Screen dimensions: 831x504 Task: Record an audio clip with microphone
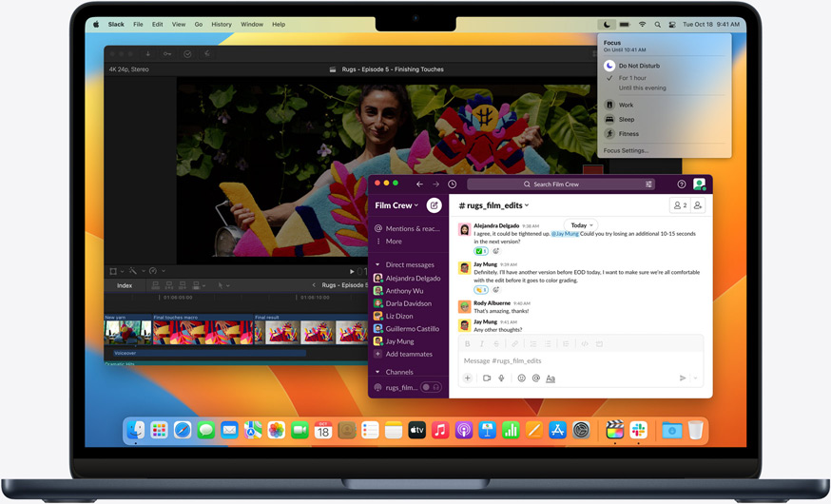[x=501, y=378]
